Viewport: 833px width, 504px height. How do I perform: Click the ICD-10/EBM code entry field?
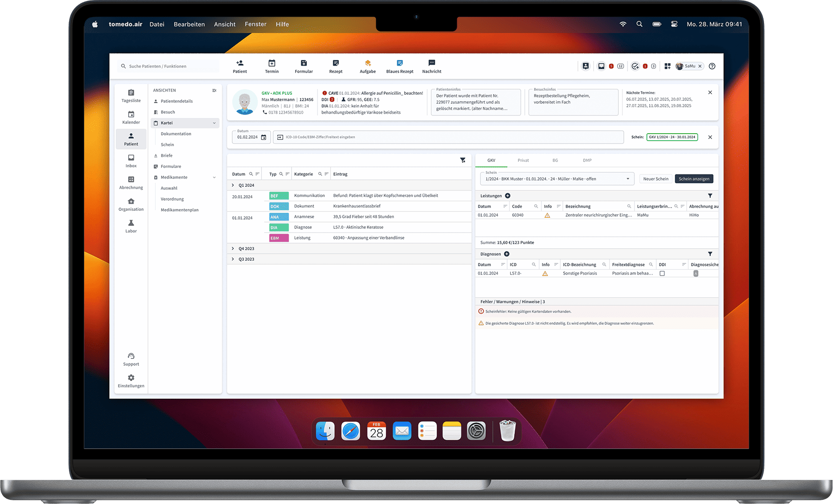pyautogui.click(x=448, y=137)
